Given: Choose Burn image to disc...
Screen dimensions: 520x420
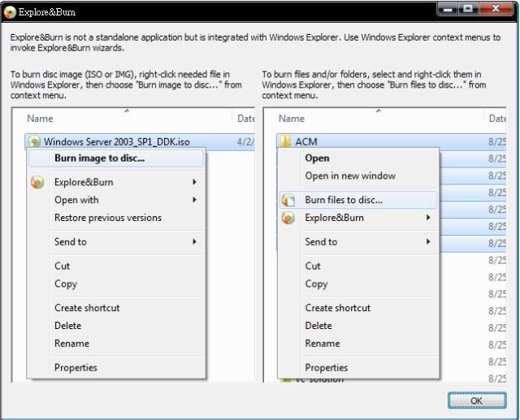Looking at the screenshot, I should click(x=99, y=158).
